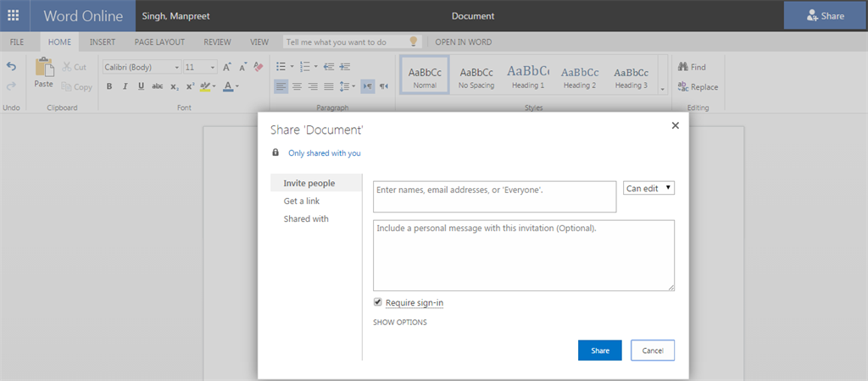This screenshot has width=868, height=381.
Task: Click the Grow Font icon
Action: click(226, 67)
